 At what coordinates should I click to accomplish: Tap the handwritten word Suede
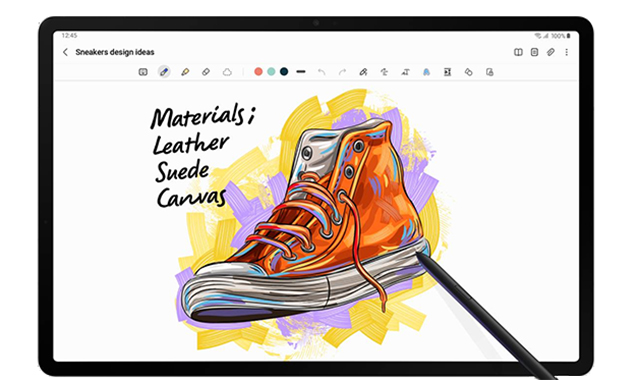click(182, 171)
